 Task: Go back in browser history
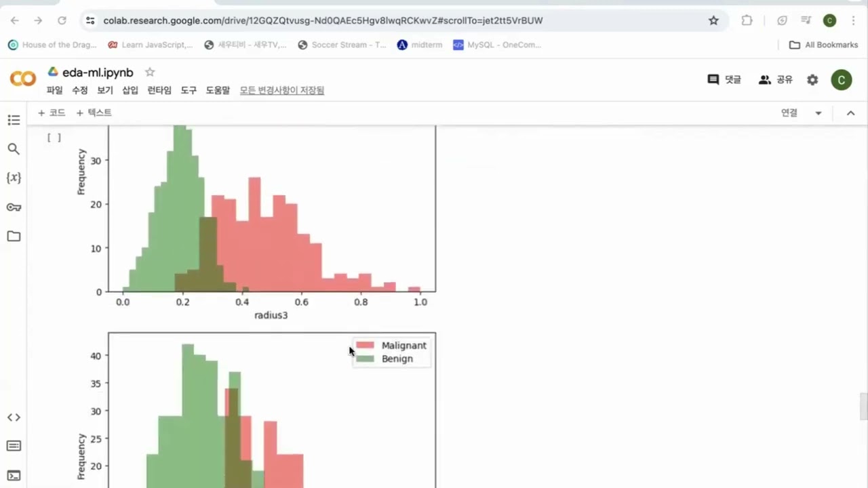(x=15, y=20)
